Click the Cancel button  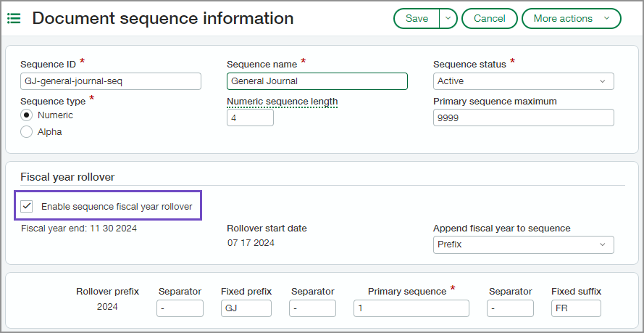point(489,19)
